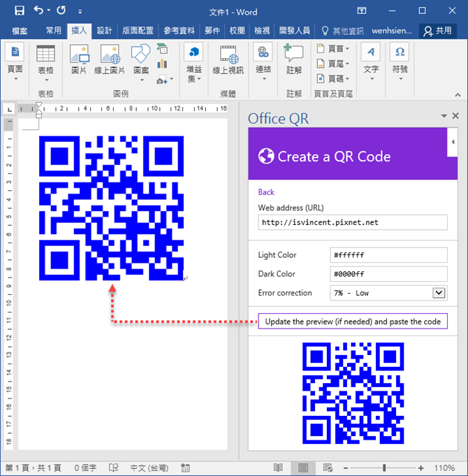
Task: Open the 連結 links dropdown
Action: pyautogui.click(x=263, y=62)
